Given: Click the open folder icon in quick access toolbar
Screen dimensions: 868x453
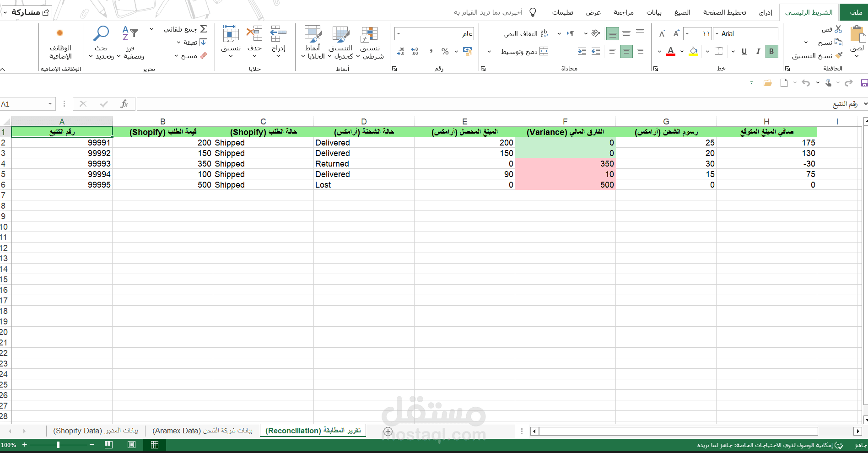Looking at the screenshot, I should click(768, 83).
